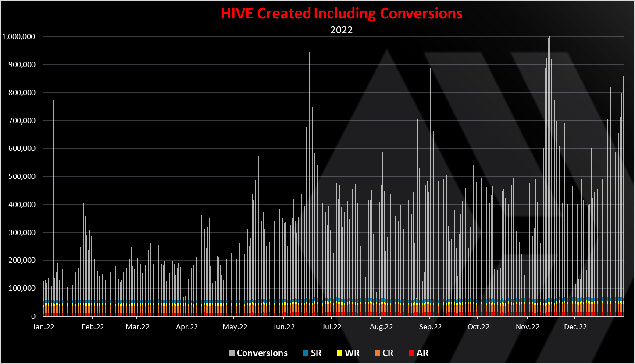Click the 600,000 y-axis label
Image resolution: width=635 pixels, height=364 pixels.
point(22,149)
